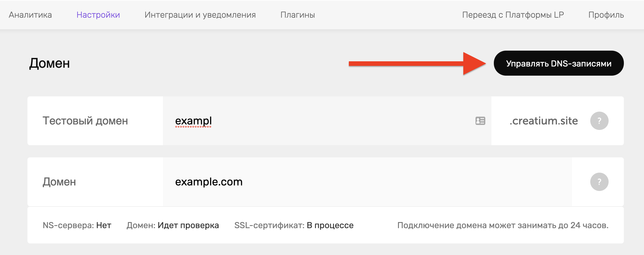Screen dimensions: 644x255
Task: Focus the Тестовый домен input with exampl
Action: (327, 121)
